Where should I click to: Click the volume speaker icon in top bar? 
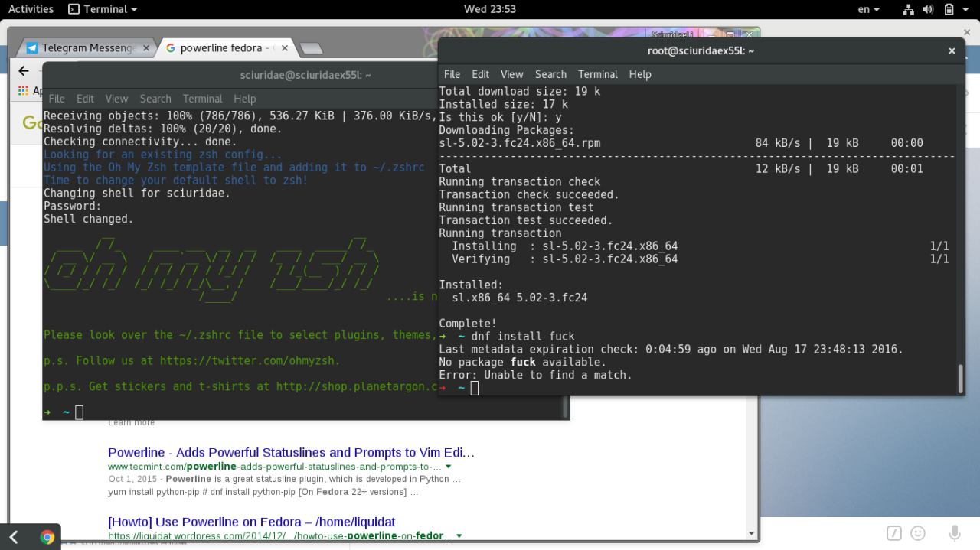(x=928, y=9)
